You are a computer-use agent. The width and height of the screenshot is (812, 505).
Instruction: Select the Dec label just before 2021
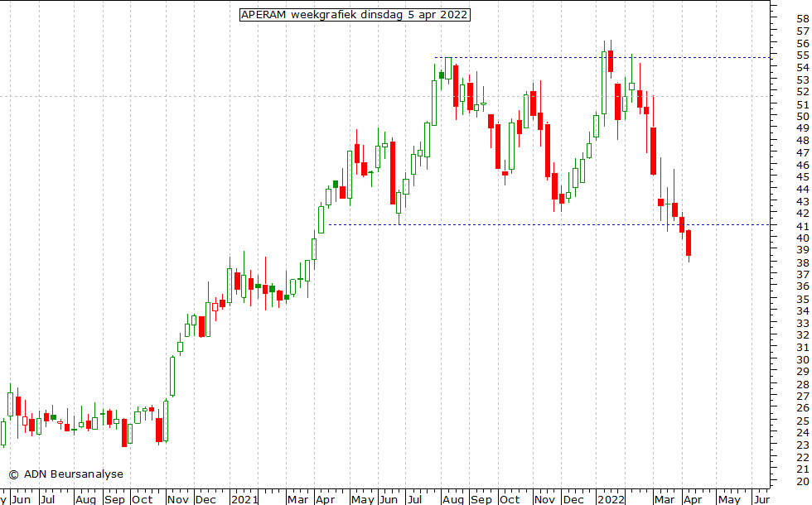(x=205, y=499)
